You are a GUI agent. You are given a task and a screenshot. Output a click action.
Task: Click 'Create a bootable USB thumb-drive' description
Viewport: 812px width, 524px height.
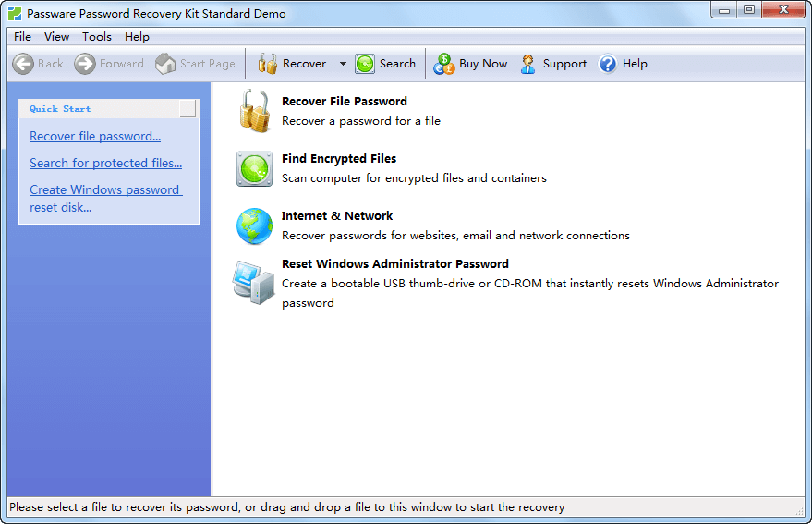tap(530, 293)
